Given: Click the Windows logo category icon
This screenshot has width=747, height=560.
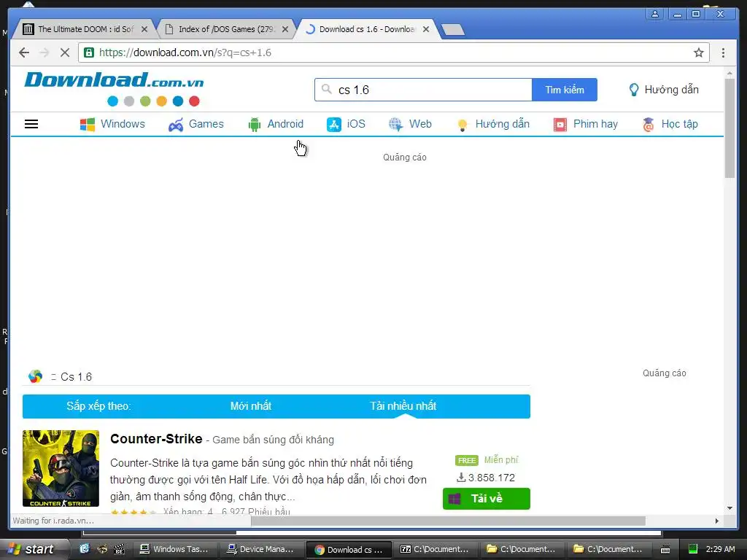Looking at the screenshot, I should pyautogui.click(x=88, y=124).
